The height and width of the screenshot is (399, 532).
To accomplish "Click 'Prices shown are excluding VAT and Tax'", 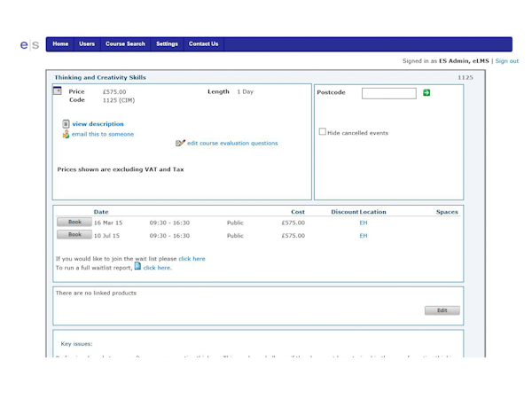I will tap(121, 169).
